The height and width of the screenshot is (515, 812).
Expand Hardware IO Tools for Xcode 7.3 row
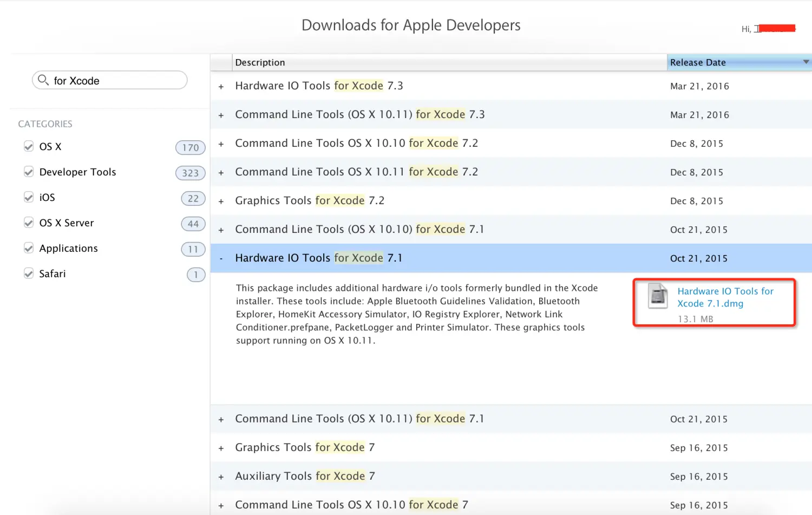point(221,87)
